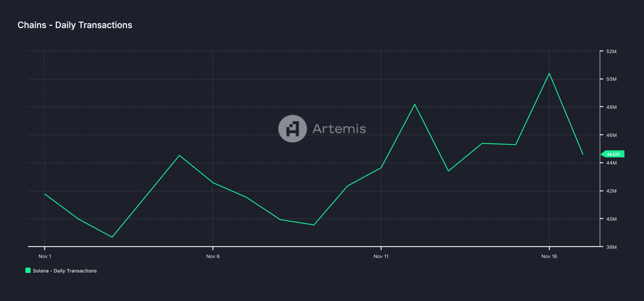Click the 38M y-axis label
Image resolution: width=644 pixels, height=301 pixels.
(x=611, y=247)
